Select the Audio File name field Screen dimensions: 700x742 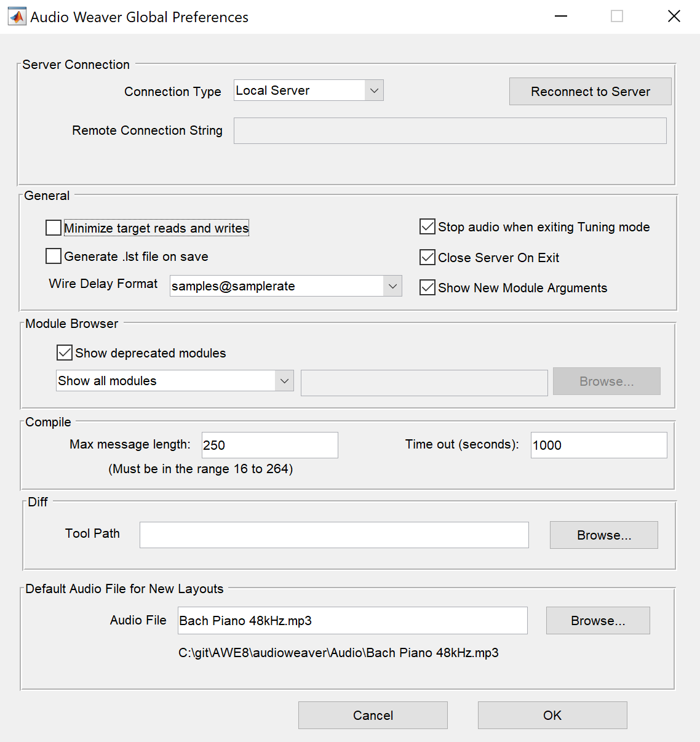[352, 620]
